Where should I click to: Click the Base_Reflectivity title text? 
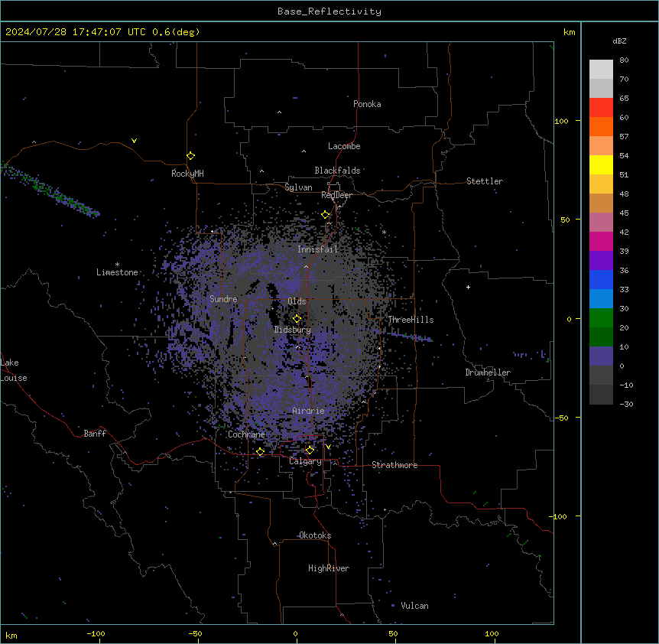point(329,11)
